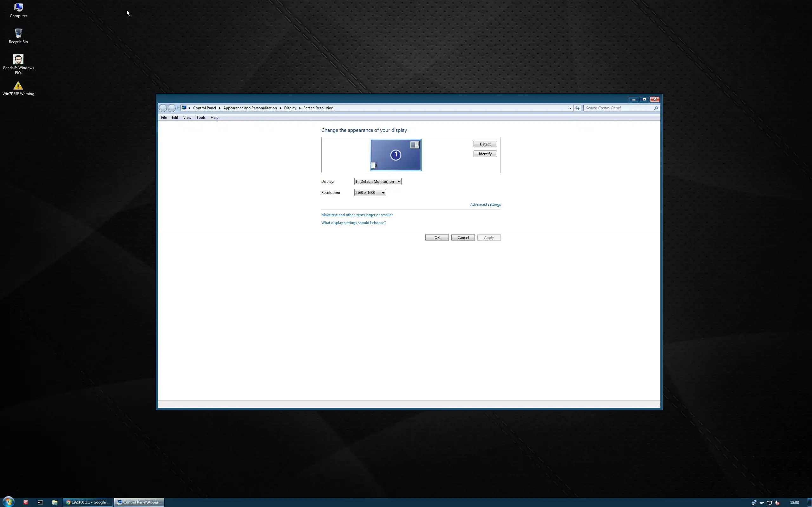The image size is (812, 507).
Task: Open the Win7PESE Warning icon
Action: point(18,88)
